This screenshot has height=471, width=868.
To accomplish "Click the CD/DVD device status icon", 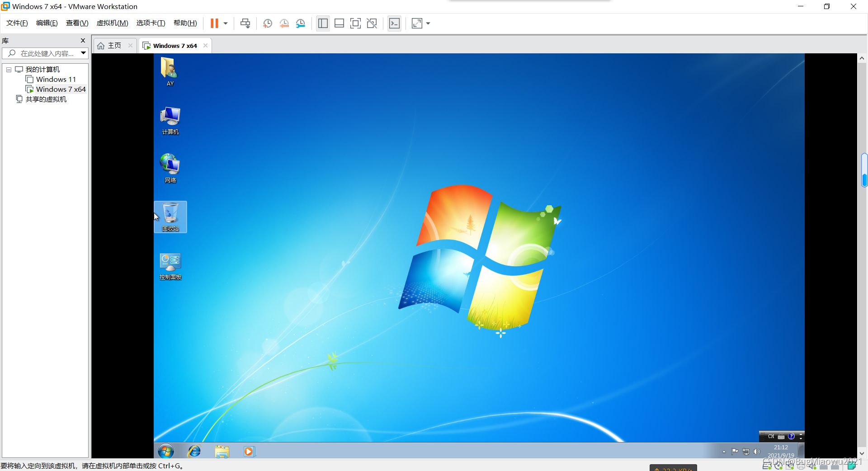I will coord(778,466).
